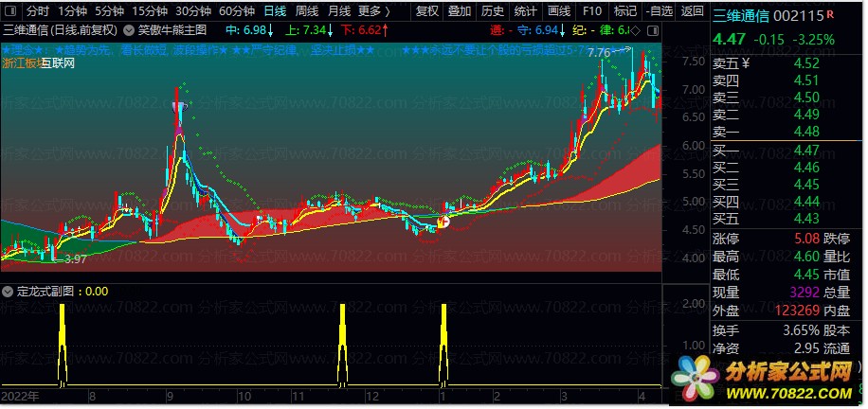Switch to 15分钟 period
868x409 pixels.
tap(150, 10)
